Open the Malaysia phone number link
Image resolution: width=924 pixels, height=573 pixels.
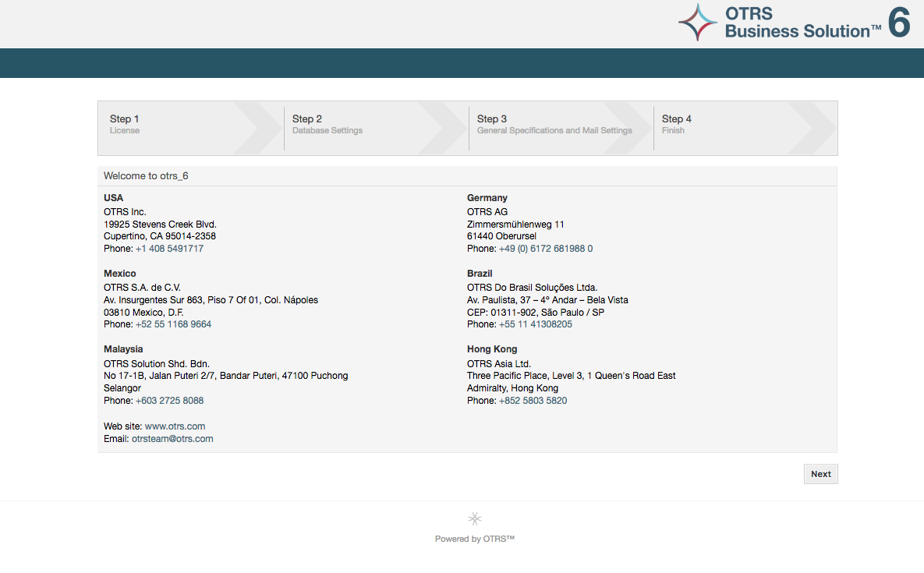[x=169, y=401]
